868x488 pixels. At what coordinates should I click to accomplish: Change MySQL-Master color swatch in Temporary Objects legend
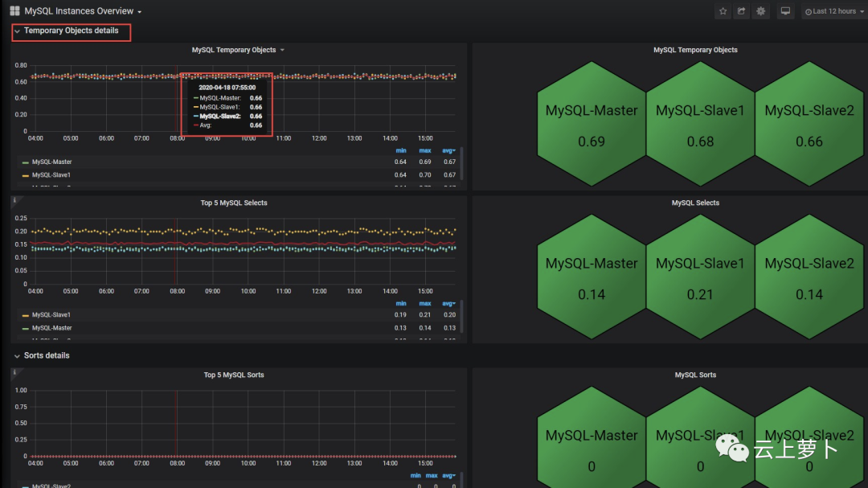(x=26, y=162)
